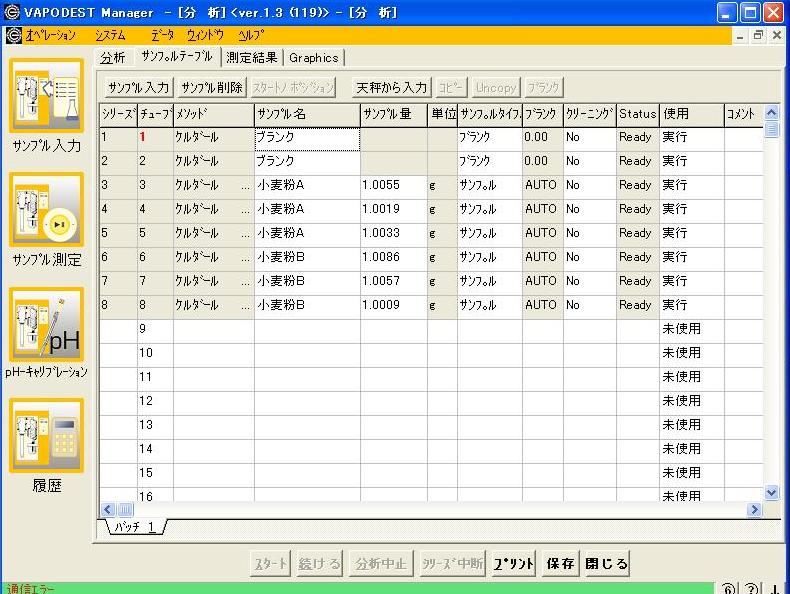Restore the inner document window
790x594 pixels.
tap(758, 35)
